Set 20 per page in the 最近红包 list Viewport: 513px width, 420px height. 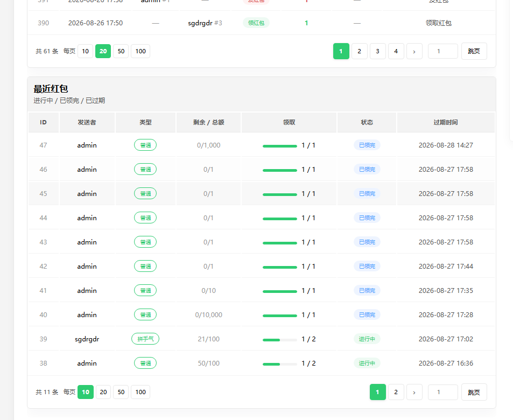(x=103, y=392)
